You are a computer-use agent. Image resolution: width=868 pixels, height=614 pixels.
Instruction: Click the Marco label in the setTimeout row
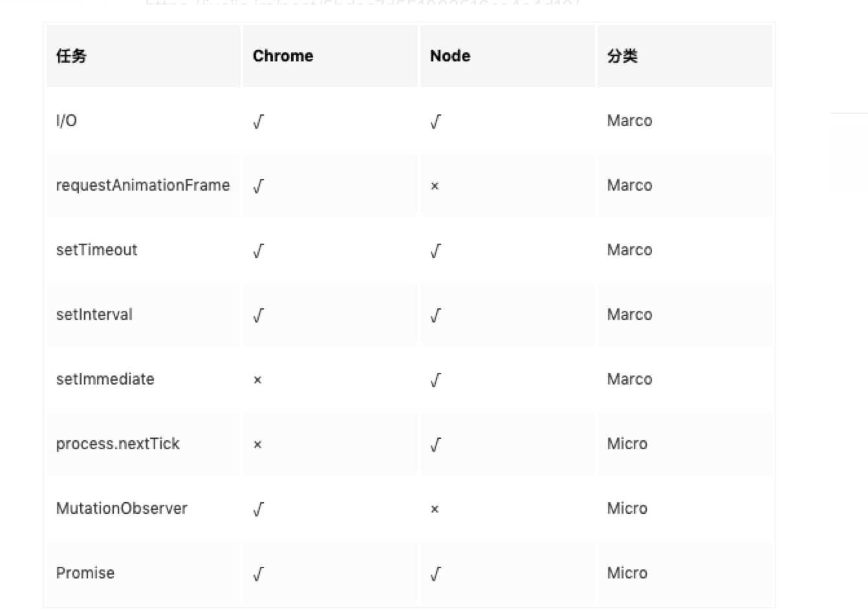pos(630,250)
